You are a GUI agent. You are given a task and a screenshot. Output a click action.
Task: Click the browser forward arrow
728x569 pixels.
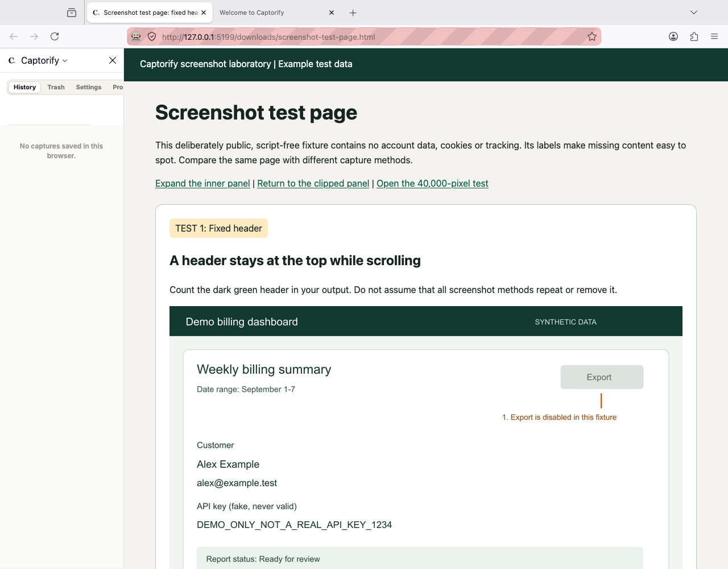[34, 36]
